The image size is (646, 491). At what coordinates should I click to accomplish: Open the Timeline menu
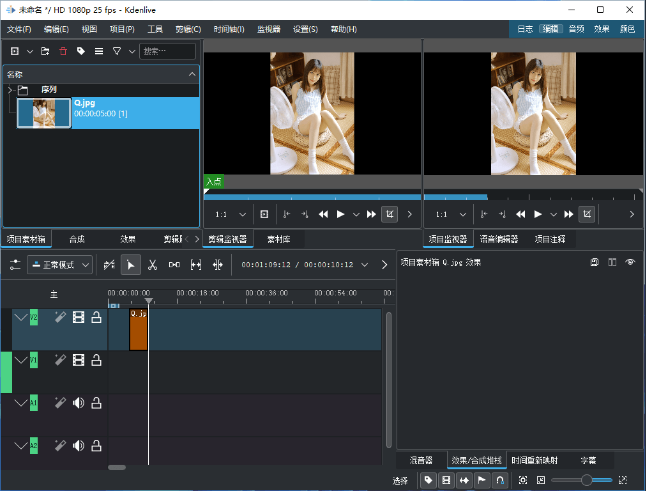(229, 29)
